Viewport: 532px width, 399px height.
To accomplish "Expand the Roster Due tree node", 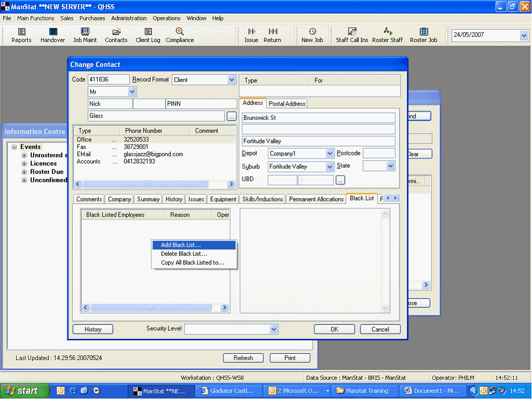I will [x=24, y=172].
